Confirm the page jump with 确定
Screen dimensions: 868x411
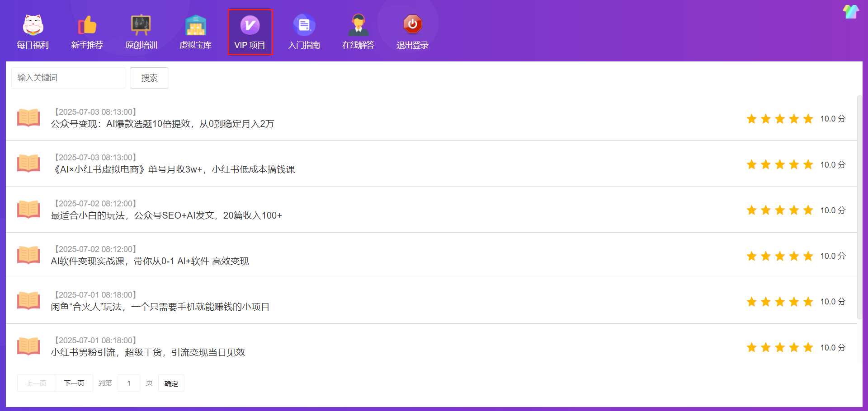(171, 383)
